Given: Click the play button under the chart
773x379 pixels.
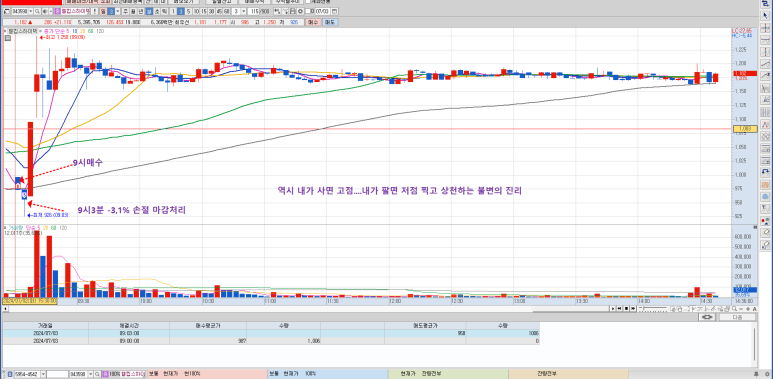Looking at the screenshot, I should pos(613,309).
